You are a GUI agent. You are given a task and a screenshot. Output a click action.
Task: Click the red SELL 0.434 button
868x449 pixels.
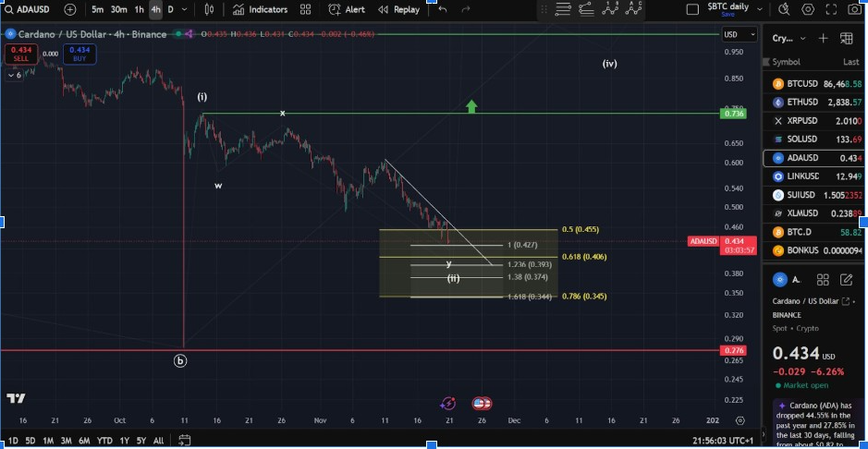tap(19, 54)
